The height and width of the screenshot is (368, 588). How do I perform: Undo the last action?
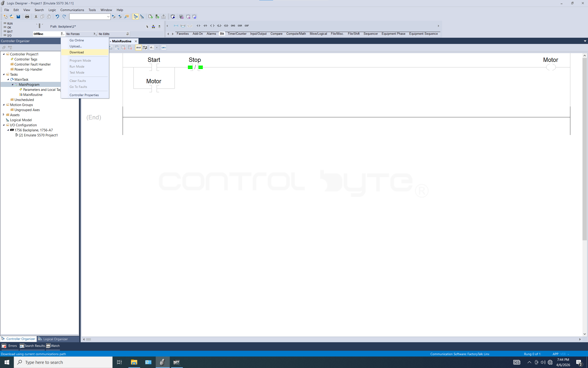click(57, 17)
